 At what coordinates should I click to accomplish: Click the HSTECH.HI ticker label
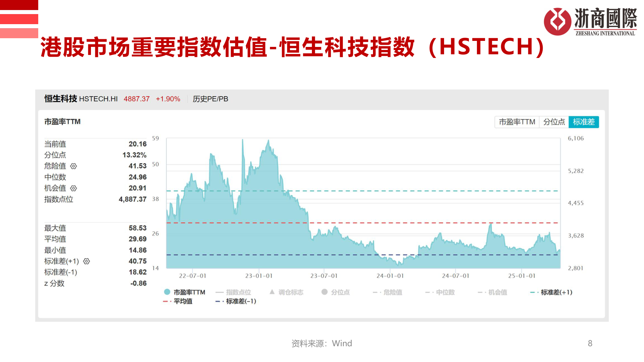[99, 99]
